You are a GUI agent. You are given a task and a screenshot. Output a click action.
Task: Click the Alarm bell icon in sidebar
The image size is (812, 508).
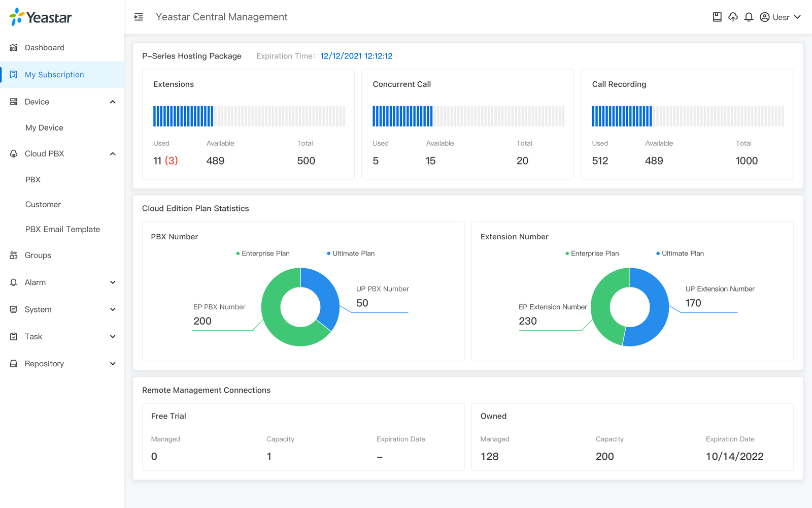coord(14,282)
